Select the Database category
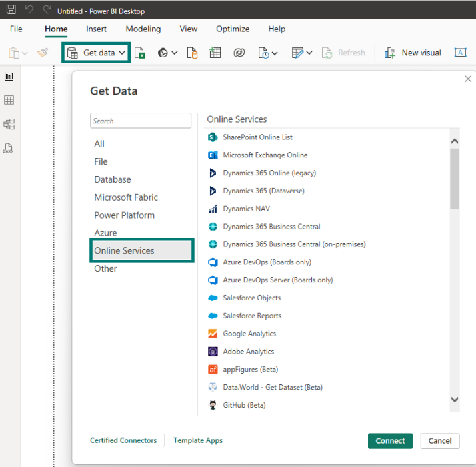 113,179
